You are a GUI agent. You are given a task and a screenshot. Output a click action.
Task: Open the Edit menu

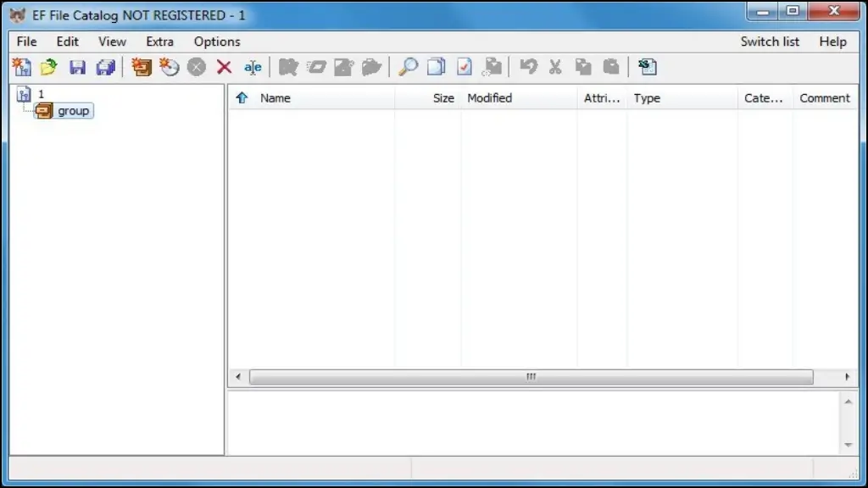point(68,42)
